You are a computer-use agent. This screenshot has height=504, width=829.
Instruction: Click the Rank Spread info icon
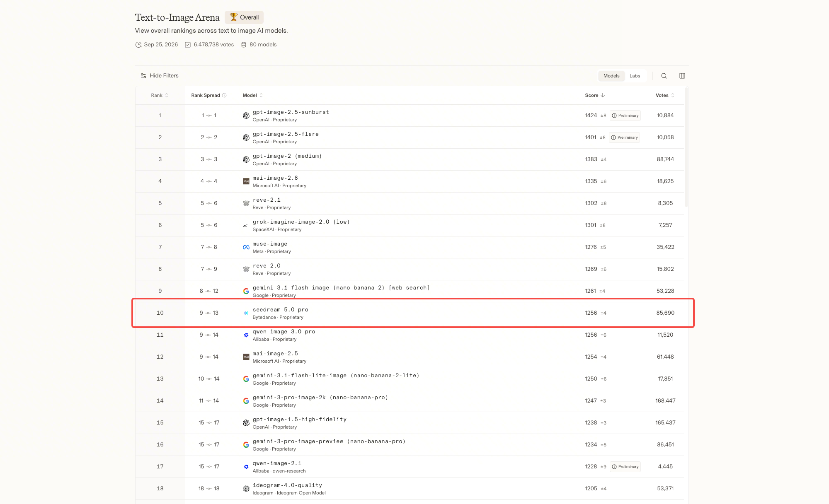click(x=224, y=95)
